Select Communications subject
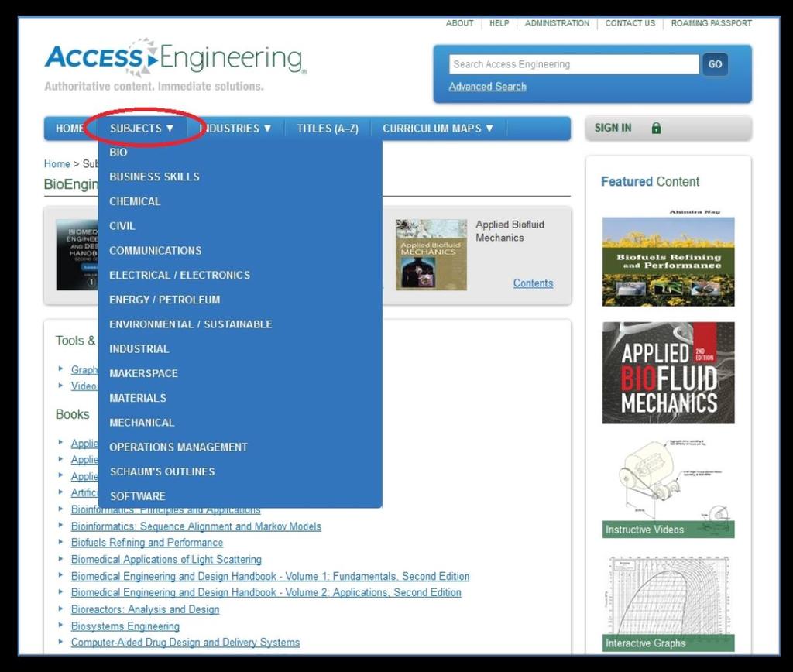This screenshot has height=672, width=793. (155, 251)
